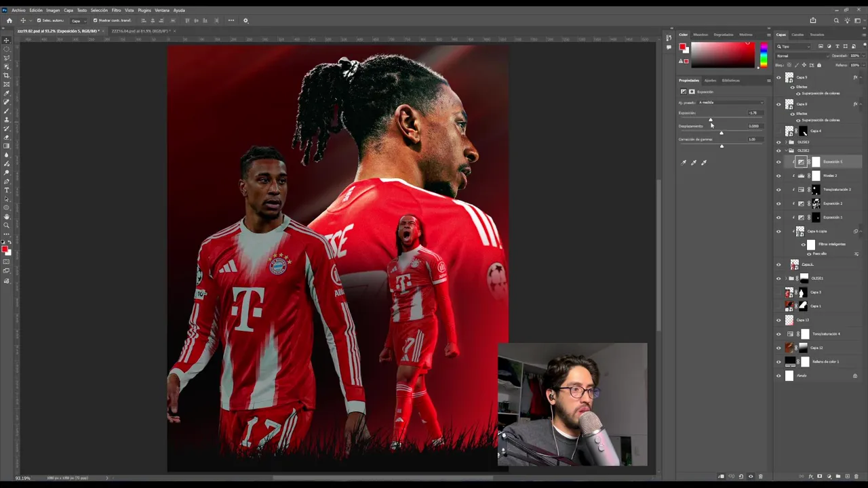The height and width of the screenshot is (488, 868).
Task: Expand the OLISE3 group
Action: point(786,142)
